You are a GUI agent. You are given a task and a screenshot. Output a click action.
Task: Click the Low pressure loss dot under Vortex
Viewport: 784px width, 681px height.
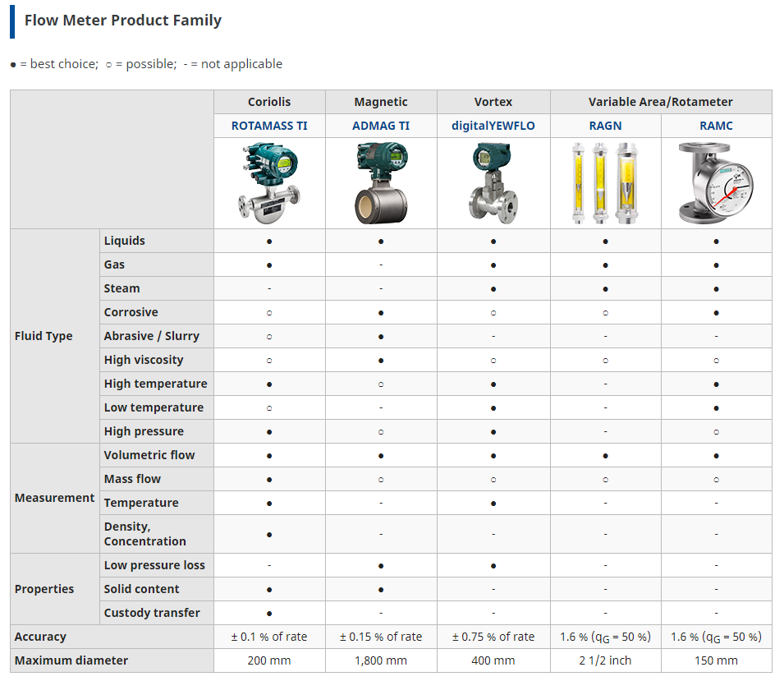pyautogui.click(x=493, y=566)
